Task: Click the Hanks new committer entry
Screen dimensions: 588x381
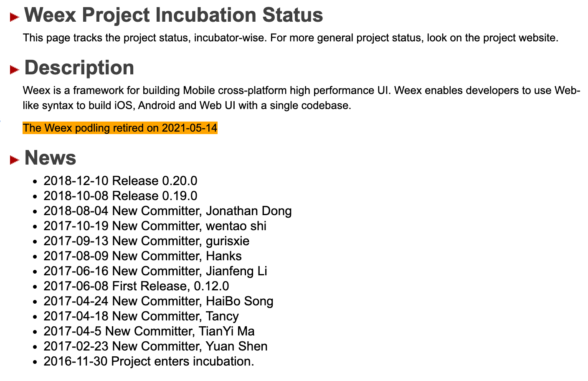Action: tap(142, 256)
